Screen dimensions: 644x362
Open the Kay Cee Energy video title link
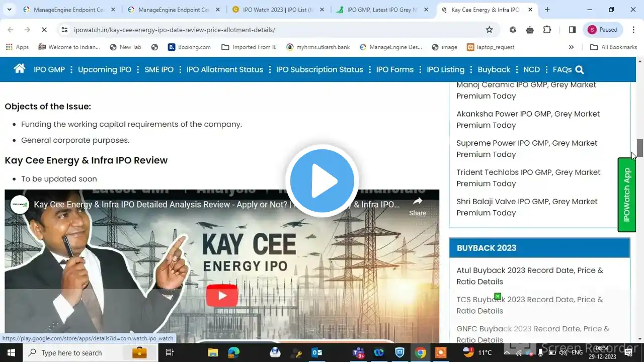point(216,205)
